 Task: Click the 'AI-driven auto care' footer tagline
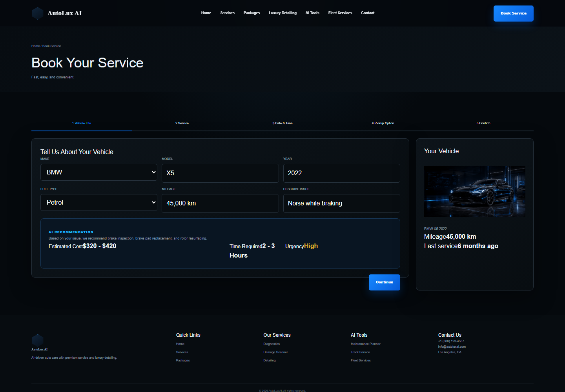74,358
